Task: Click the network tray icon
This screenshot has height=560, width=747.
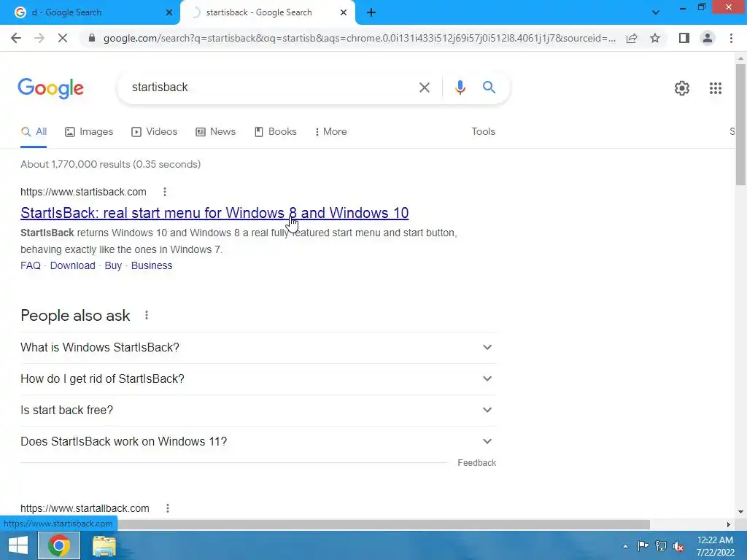Action: (x=661, y=545)
